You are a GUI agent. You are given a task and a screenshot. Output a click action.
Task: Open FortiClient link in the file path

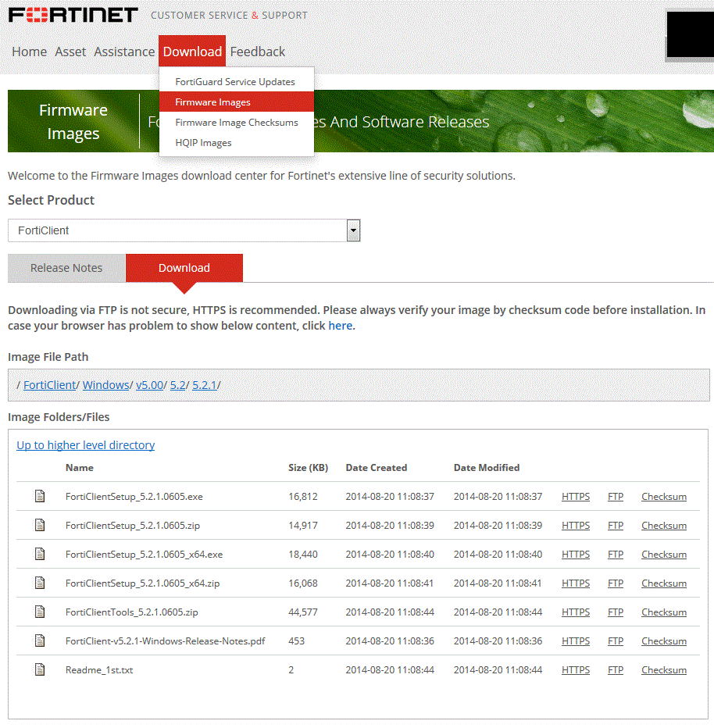50,385
